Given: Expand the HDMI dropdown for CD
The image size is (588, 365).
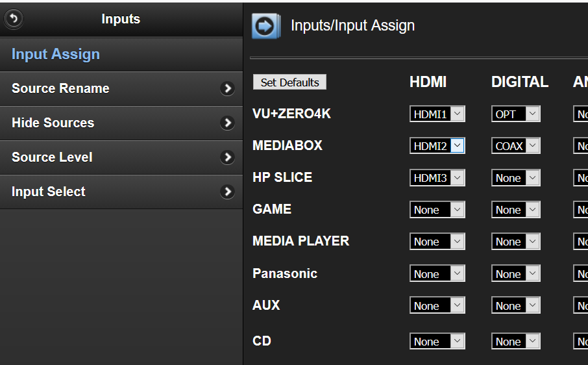Looking at the screenshot, I should point(437,342).
